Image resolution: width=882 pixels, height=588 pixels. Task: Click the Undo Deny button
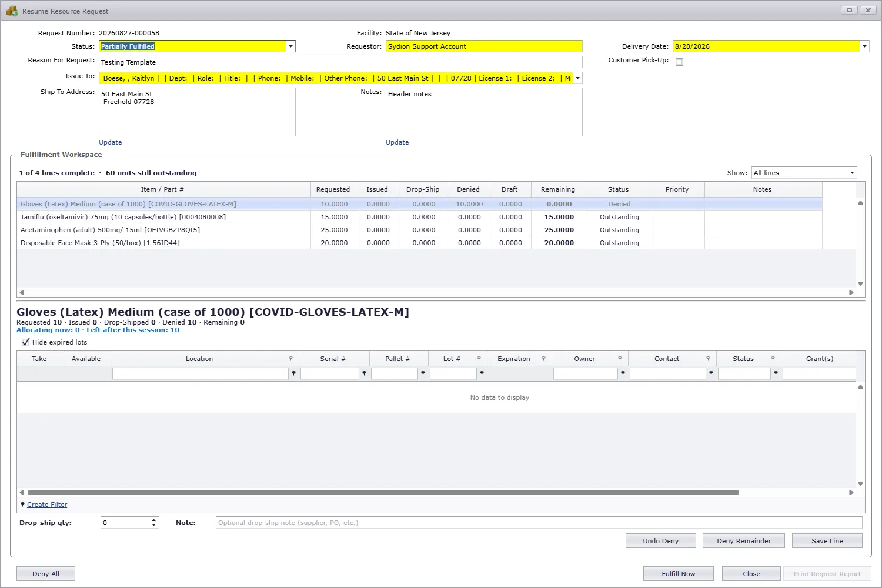[x=661, y=541]
